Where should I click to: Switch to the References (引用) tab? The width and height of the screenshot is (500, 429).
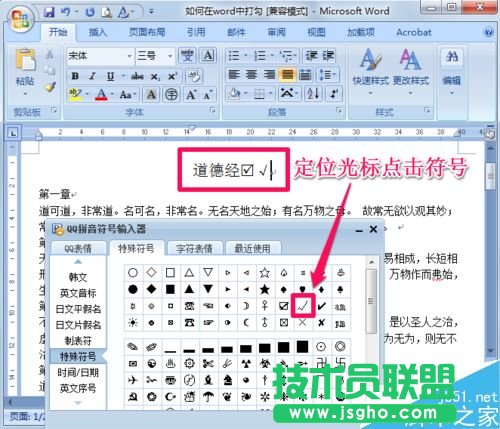coord(196,32)
